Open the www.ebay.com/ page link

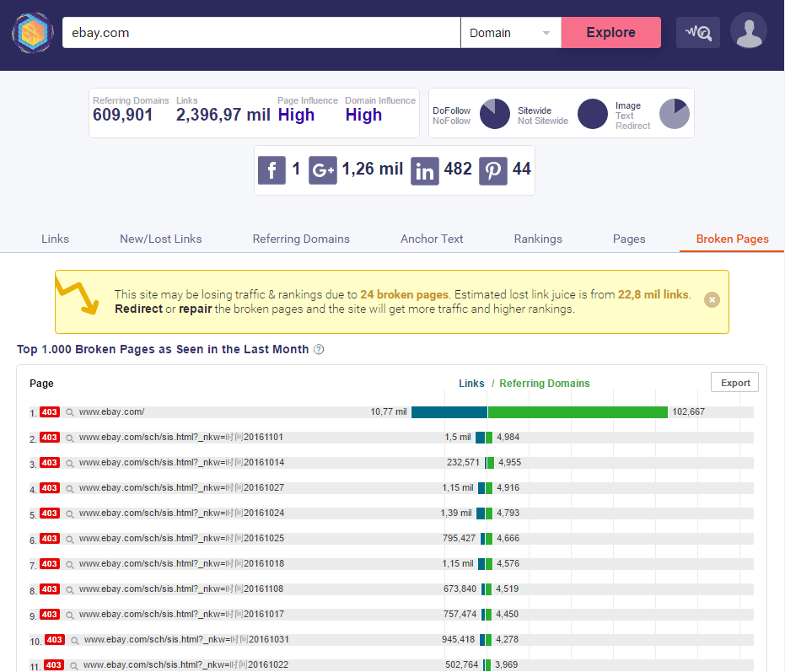click(x=111, y=411)
